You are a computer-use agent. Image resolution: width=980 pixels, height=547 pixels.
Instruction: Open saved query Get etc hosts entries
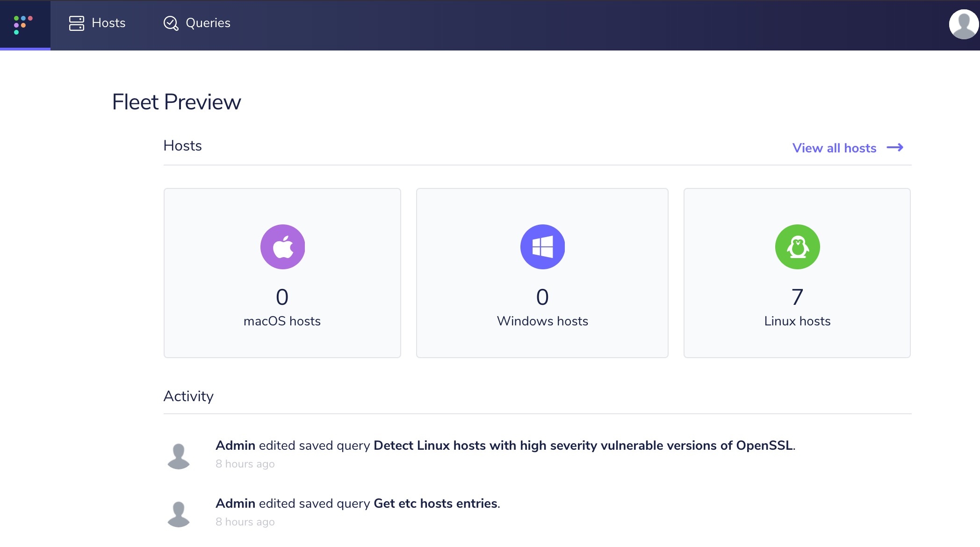tap(436, 504)
